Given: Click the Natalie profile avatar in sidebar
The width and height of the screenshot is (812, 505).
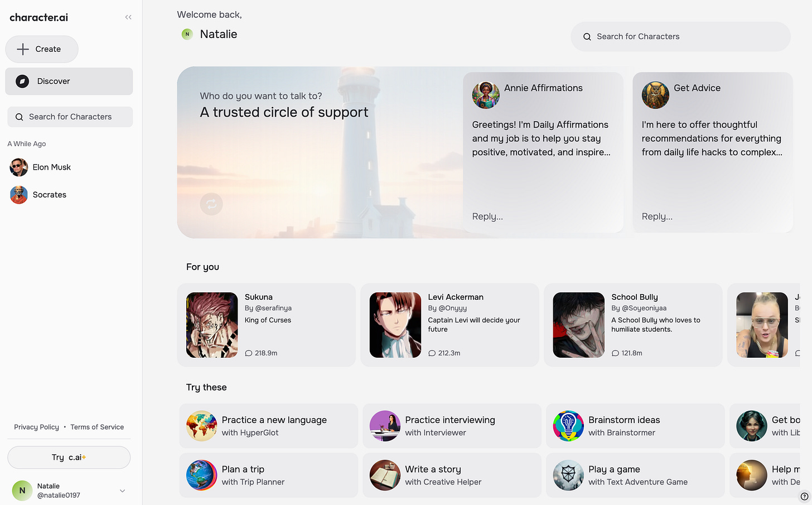Looking at the screenshot, I should pos(22,490).
